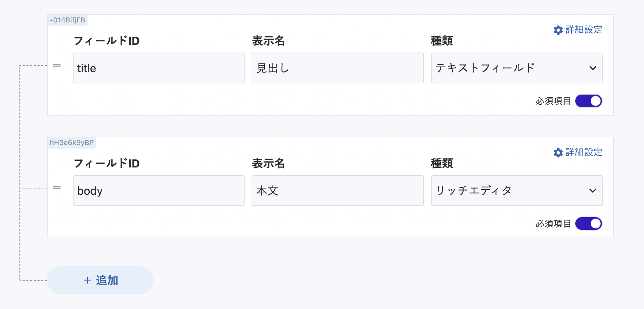Viewport: 644px width, 309px height.
Task: Click the drag handle beside the title field
Action: [x=57, y=66]
